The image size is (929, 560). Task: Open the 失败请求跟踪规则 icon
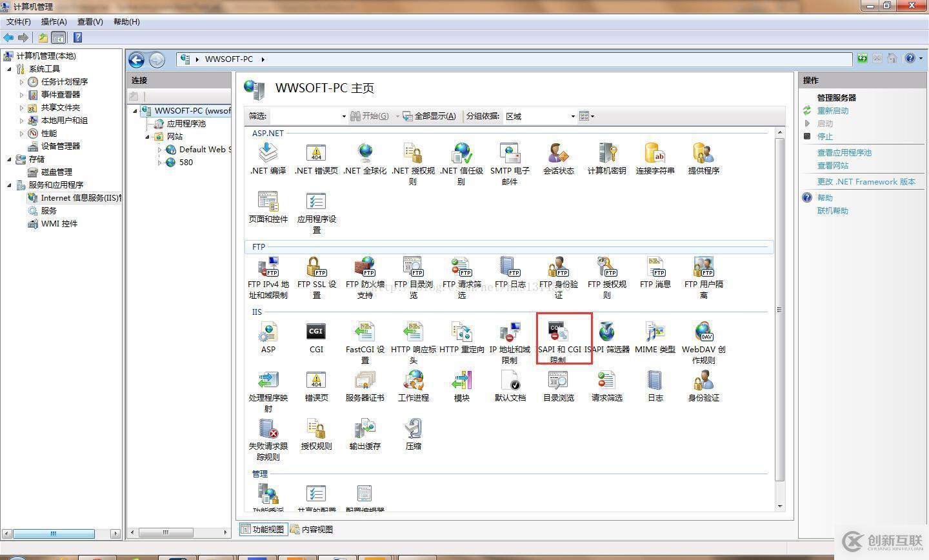tap(268, 439)
